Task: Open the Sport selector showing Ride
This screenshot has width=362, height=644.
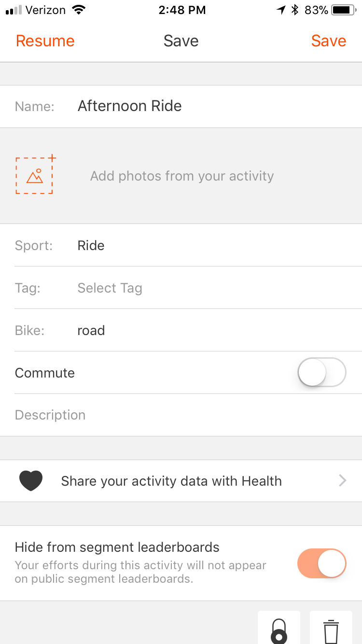Action: point(181,245)
